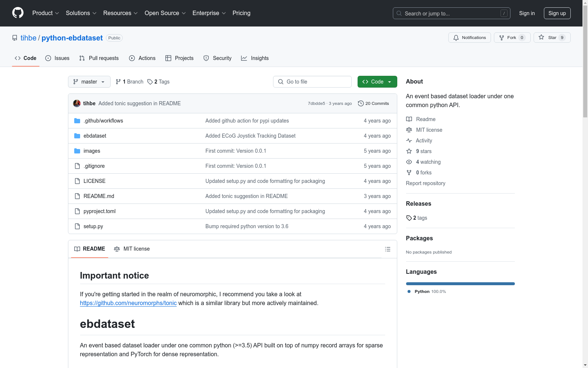
Task: Click the Pricing link
Action: click(241, 13)
